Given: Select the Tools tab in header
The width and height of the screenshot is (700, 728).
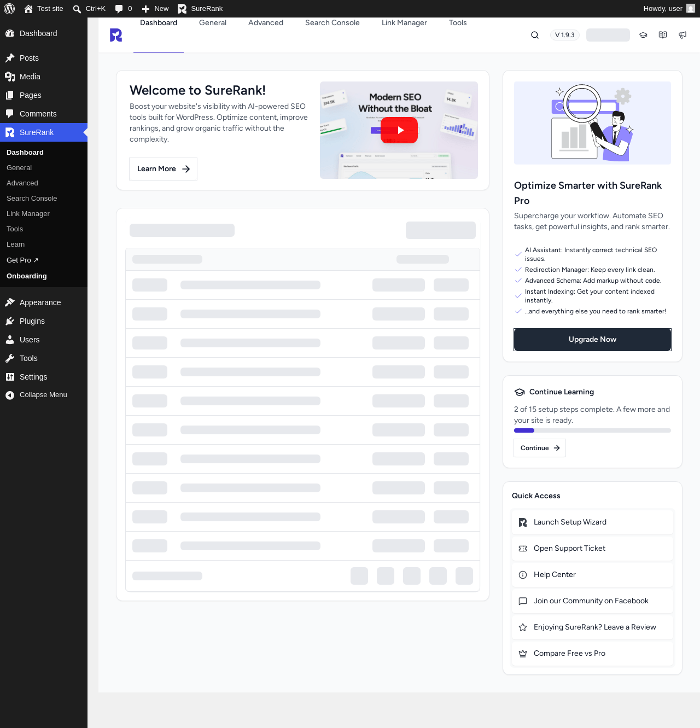Looking at the screenshot, I should pos(458,23).
